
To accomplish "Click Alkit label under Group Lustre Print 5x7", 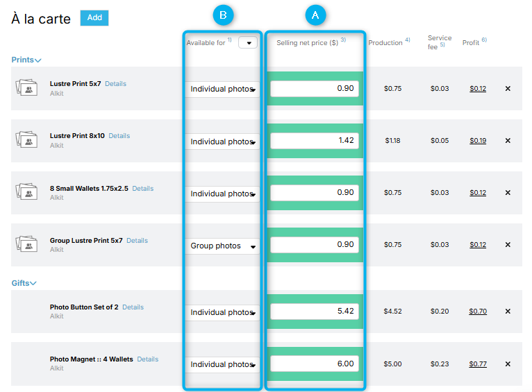I will point(57,250).
